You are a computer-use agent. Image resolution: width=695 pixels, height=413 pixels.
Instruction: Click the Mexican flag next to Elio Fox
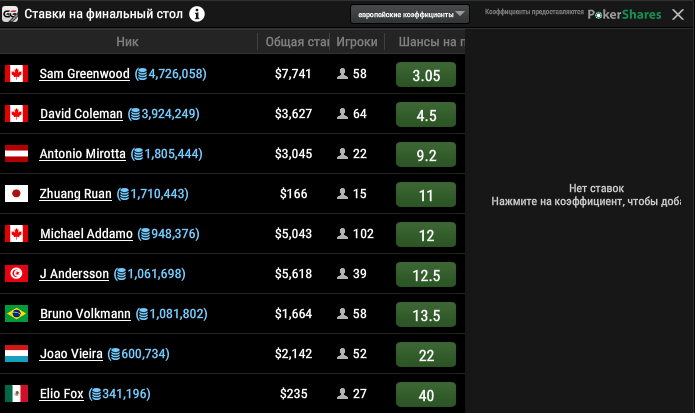(x=16, y=394)
